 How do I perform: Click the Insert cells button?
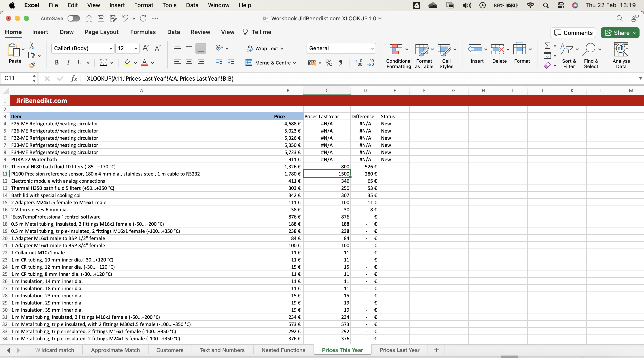(x=475, y=54)
